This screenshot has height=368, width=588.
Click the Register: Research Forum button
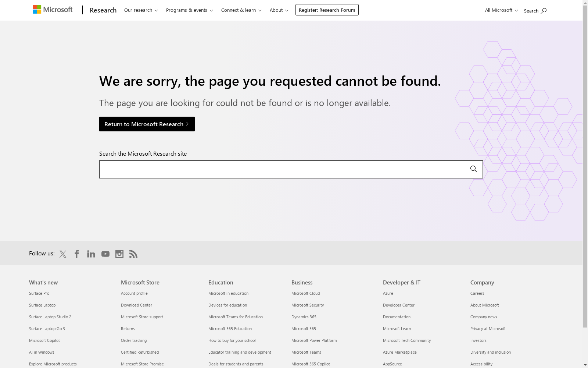tap(327, 10)
